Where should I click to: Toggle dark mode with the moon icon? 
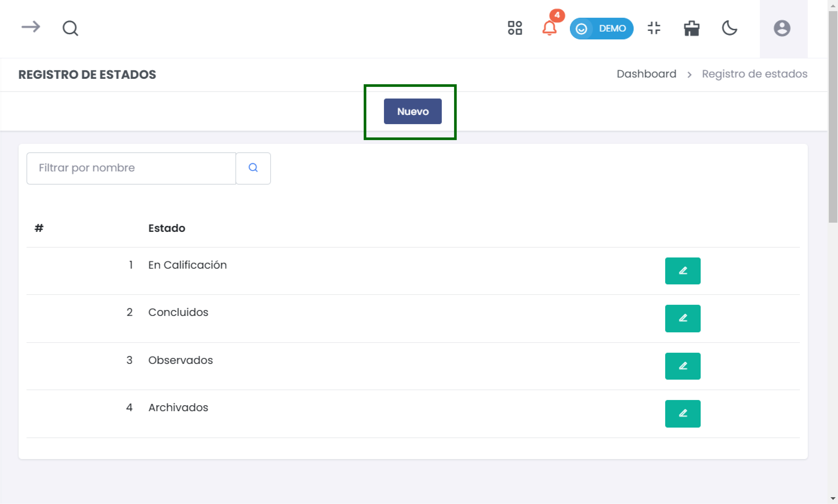coord(729,28)
